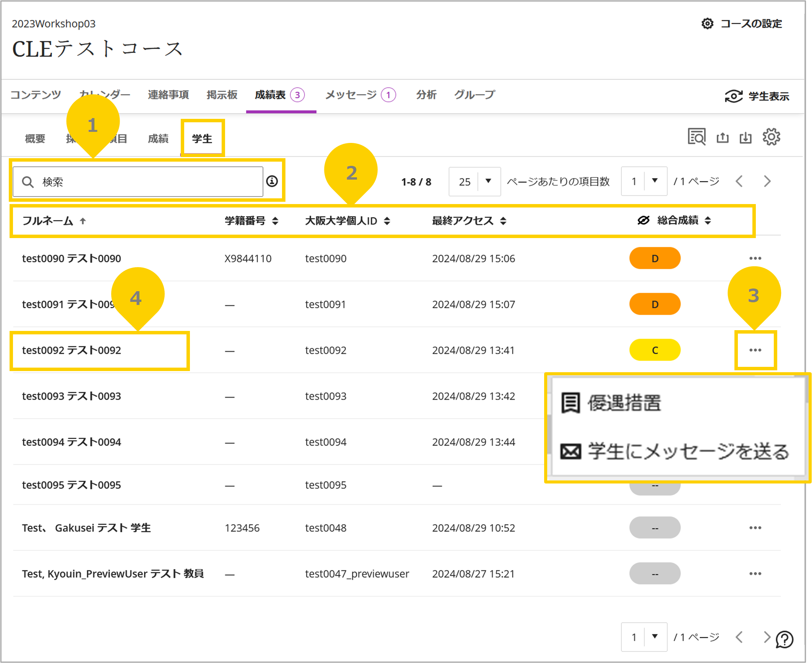Go to previous page at bottom

coord(739,637)
